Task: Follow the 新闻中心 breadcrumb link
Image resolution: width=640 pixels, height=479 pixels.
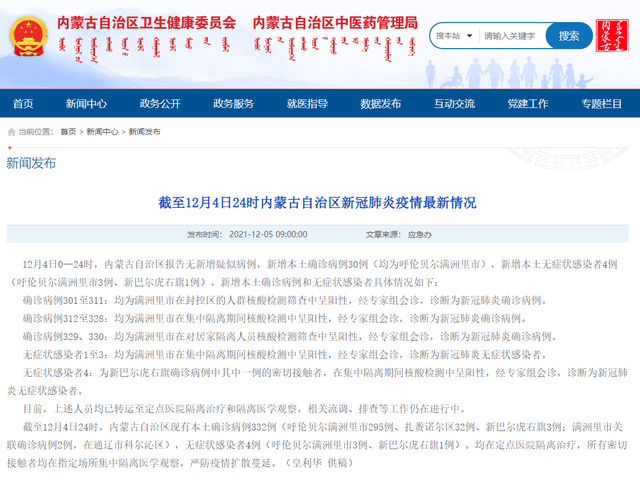Action: pyautogui.click(x=101, y=131)
